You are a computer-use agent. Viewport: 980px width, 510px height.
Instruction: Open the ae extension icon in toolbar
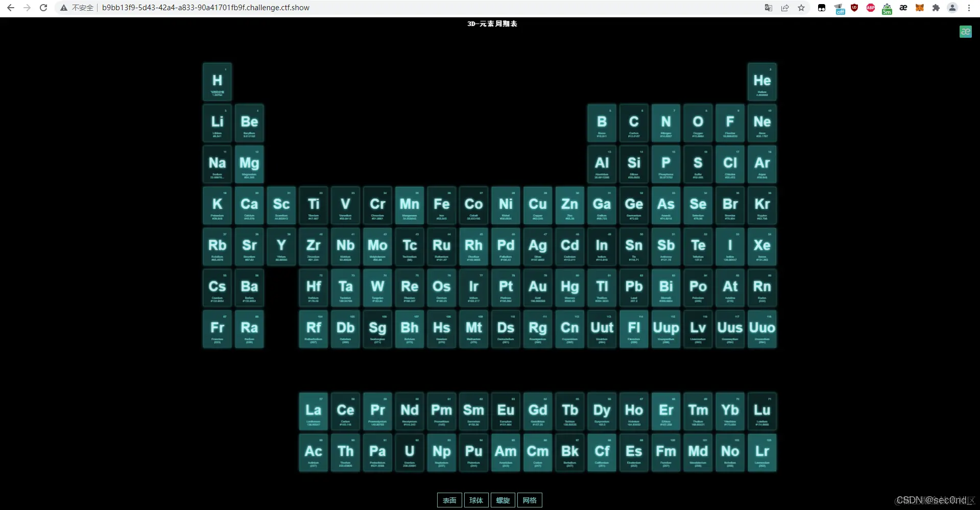point(903,8)
